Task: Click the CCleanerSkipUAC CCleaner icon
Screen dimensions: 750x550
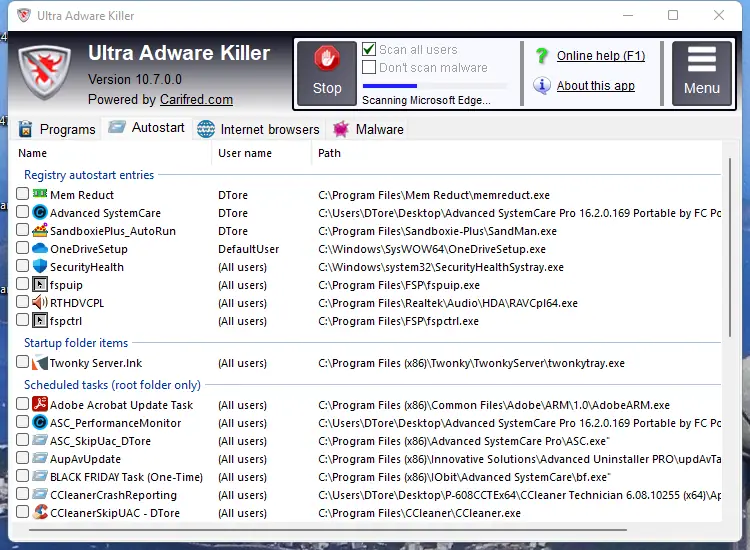Action: pyautogui.click(x=40, y=512)
